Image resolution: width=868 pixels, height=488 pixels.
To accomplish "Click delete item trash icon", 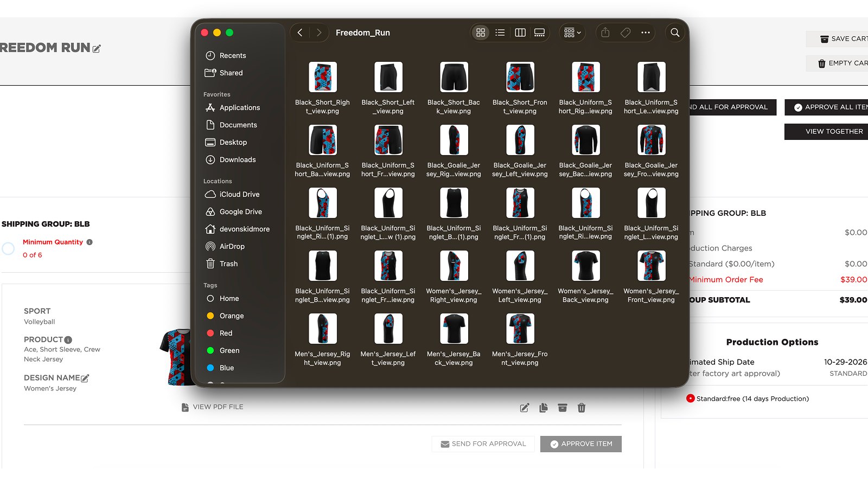I will (x=582, y=408).
